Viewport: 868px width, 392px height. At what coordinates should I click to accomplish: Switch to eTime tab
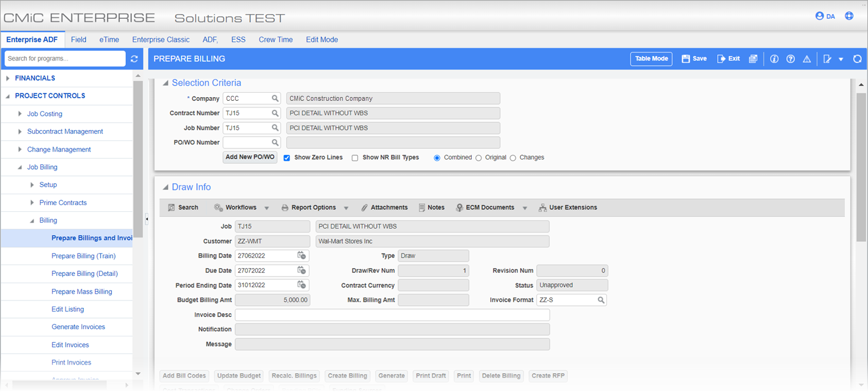tap(109, 40)
